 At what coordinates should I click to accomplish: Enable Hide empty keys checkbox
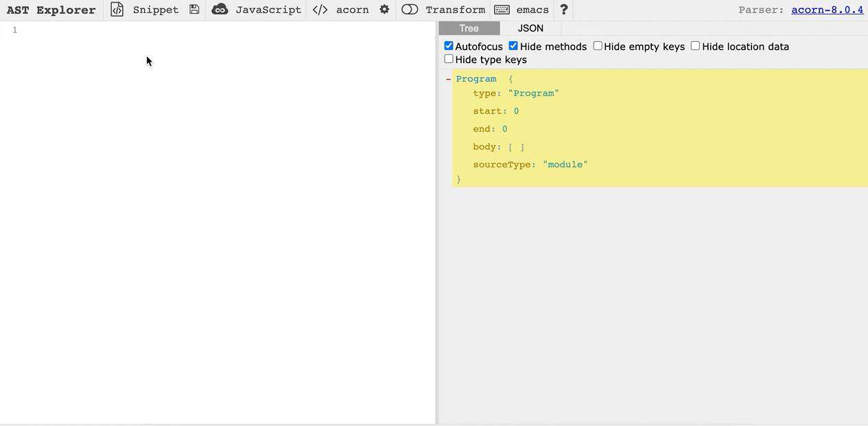tap(598, 46)
